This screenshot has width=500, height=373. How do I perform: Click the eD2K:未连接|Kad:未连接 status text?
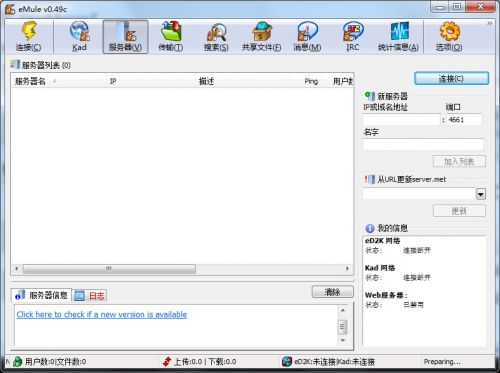point(335,362)
